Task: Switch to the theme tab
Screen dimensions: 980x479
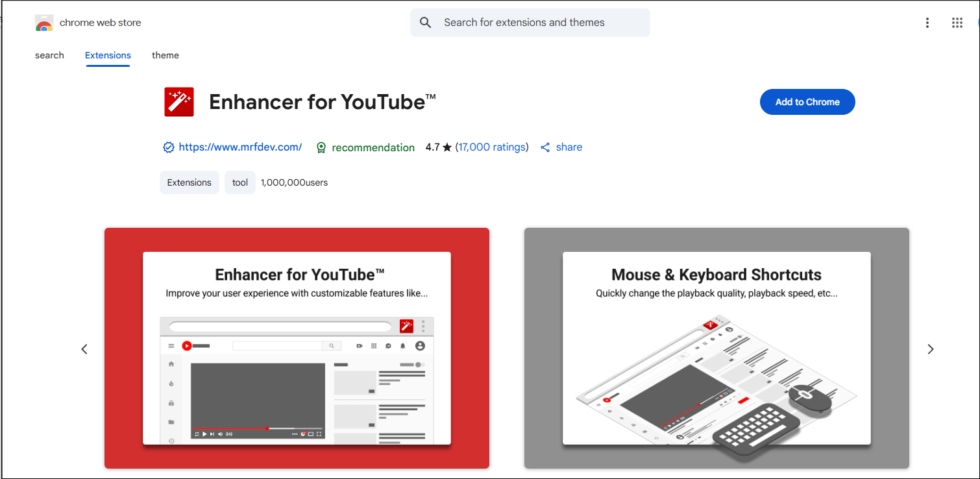Action: 165,55
